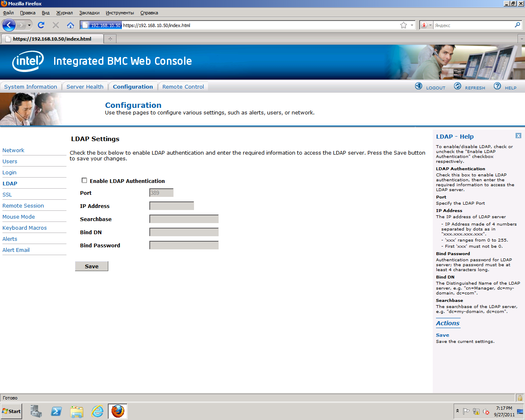This screenshot has width=525, height=420.
Task: Expand the back/forward history dropdown
Action: pos(29,25)
